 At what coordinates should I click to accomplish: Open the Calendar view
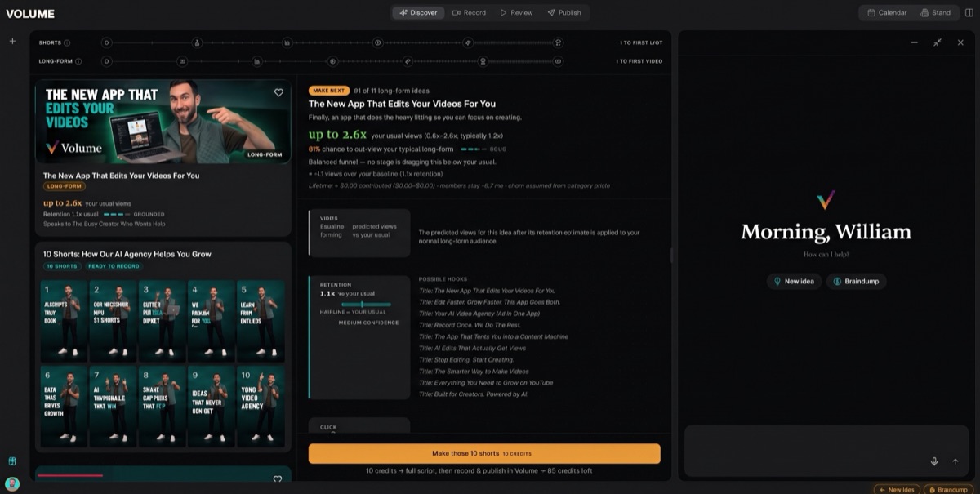click(x=887, y=12)
